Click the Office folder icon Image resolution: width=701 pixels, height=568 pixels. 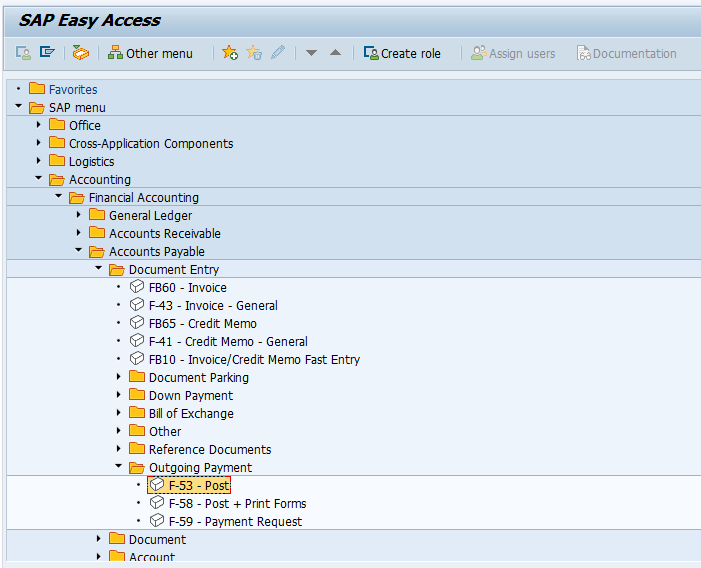[57, 124]
